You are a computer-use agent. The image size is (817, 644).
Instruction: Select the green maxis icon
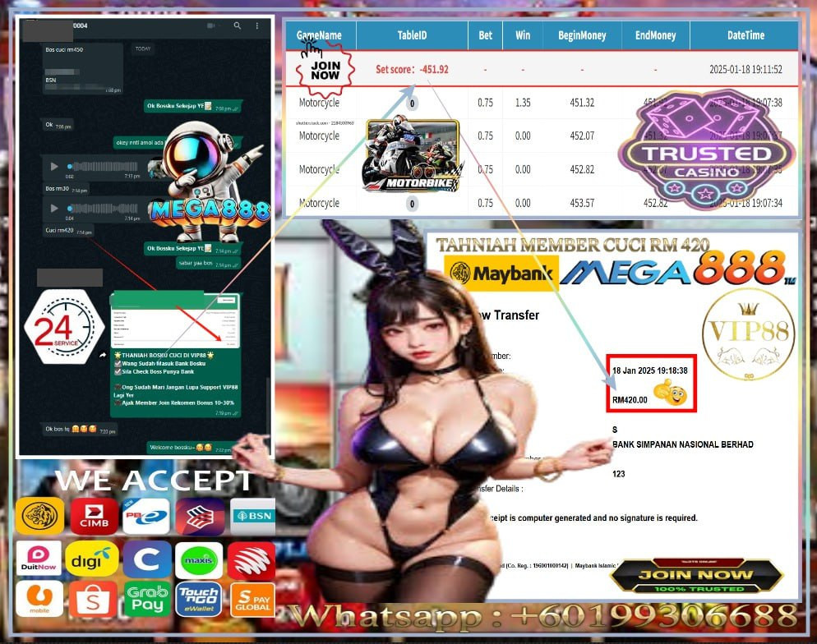point(199,560)
